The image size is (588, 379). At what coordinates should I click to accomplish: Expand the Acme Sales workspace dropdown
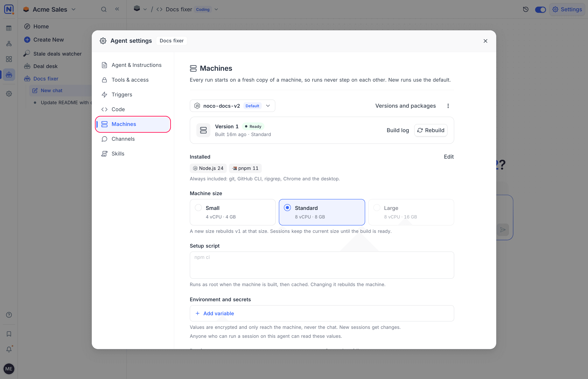coord(73,9)
